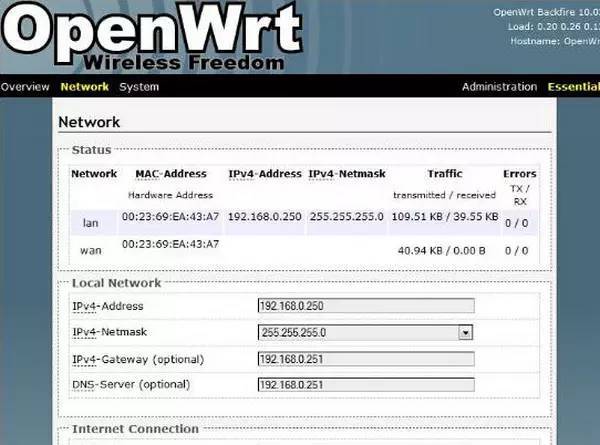Click the Network column header
Image resolution: width=600 pixels, height=445 pixels.
pyautogui.click(x=94, y=174)
